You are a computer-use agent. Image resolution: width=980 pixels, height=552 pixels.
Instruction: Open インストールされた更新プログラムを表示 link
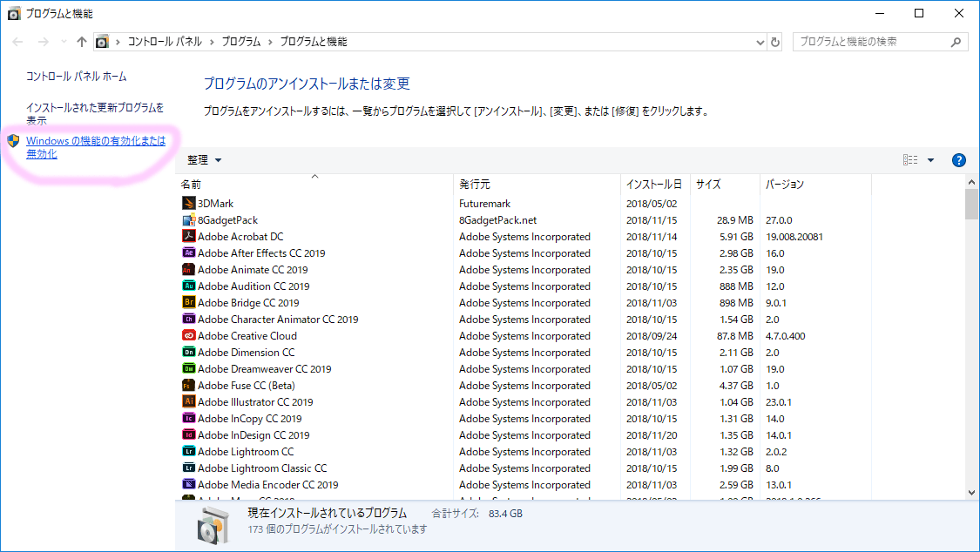tap(95, 114)
